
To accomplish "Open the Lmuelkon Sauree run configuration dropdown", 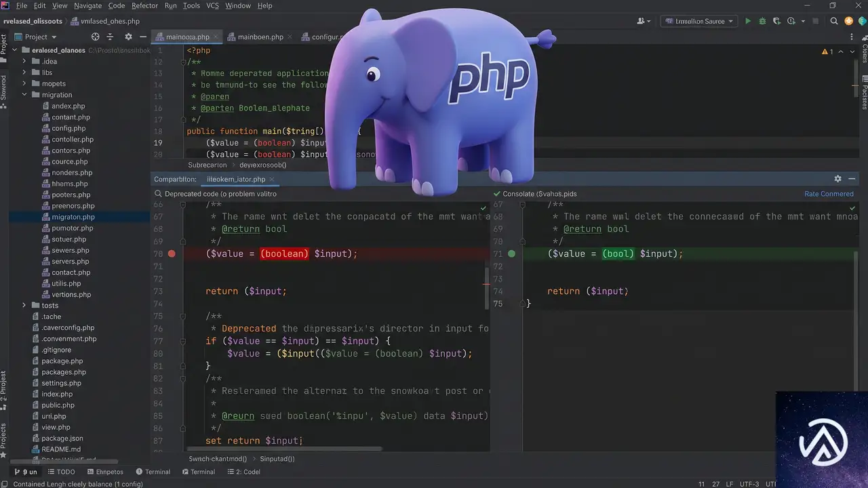I will 699,21.
